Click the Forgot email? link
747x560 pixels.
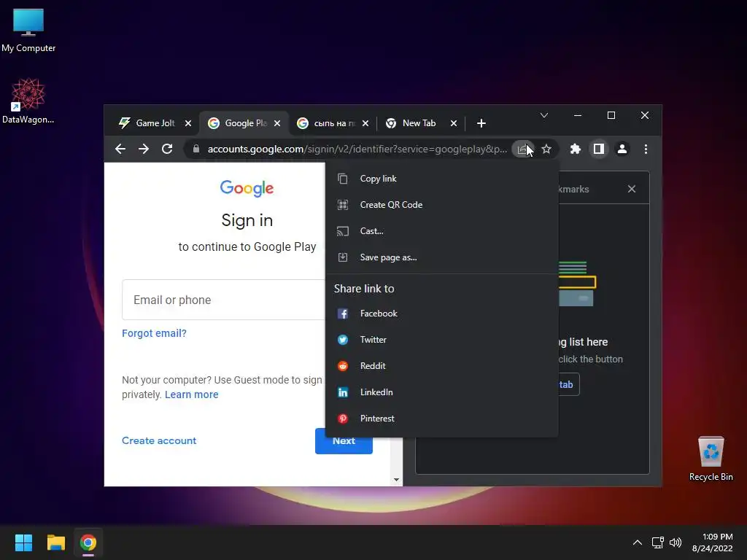tap(154, 333)
